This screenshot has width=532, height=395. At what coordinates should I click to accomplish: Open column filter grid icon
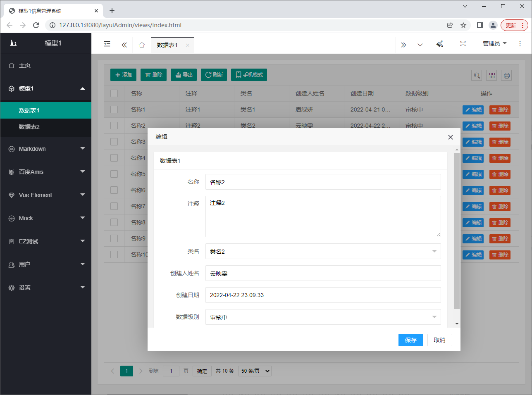tap(492, 75)
